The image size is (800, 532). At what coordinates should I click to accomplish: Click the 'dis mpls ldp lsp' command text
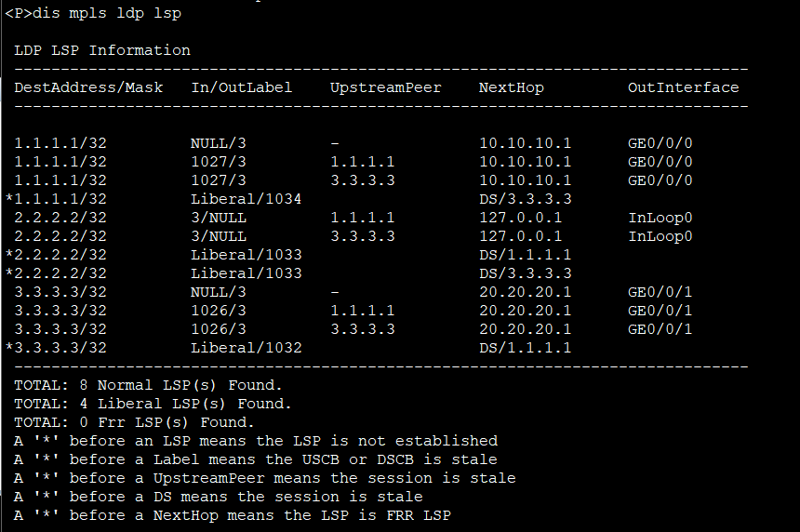[x=107, y=13]
